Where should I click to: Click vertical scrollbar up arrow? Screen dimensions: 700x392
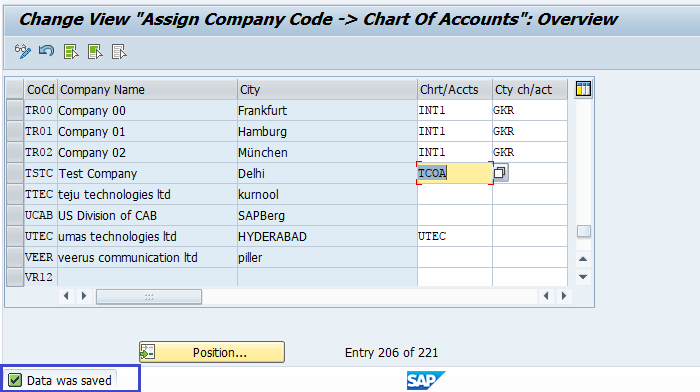pos(583,259)
